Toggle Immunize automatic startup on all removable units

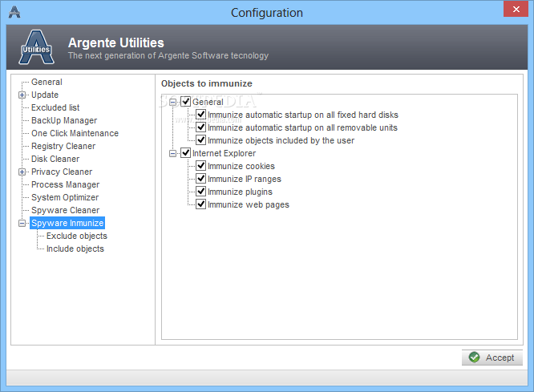[x=201, y=127]
